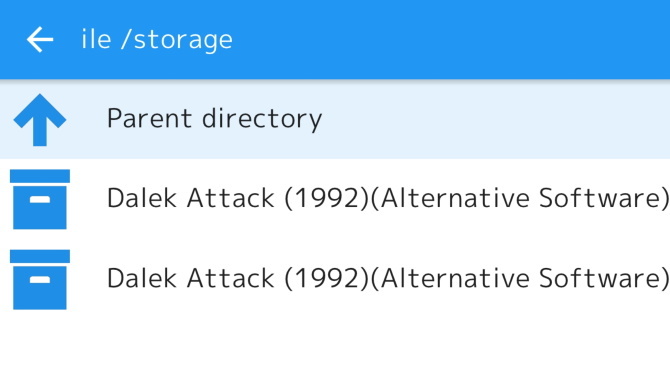The height and width of the screenshot is (384, 670).
Task: Click the word 'Parent' in the highlighted row
Action: coord(149,118)
